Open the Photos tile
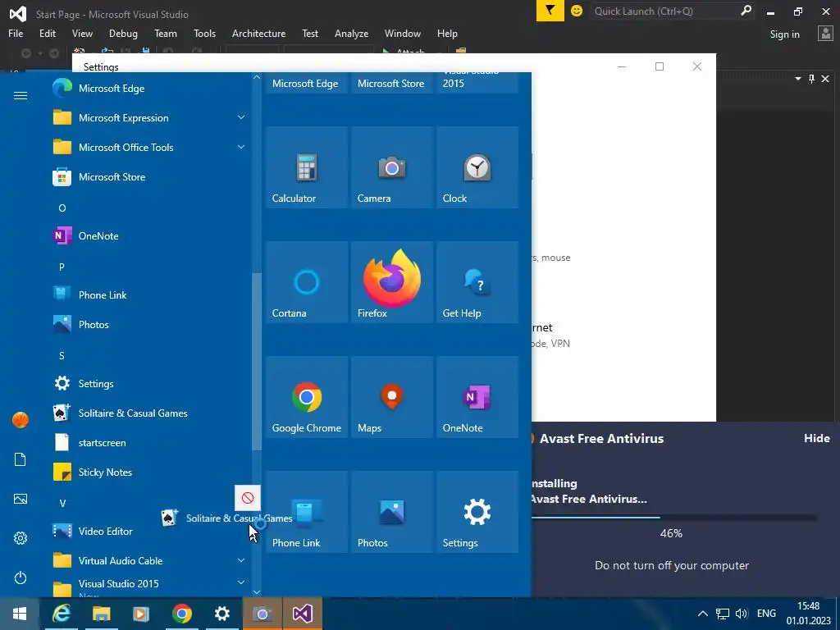 click(x=392, y=512)
